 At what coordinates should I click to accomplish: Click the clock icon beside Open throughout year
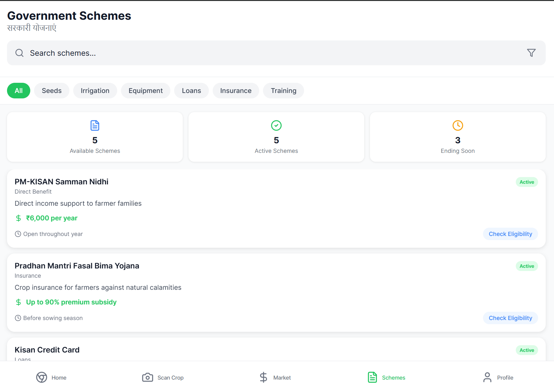point(18,234)
